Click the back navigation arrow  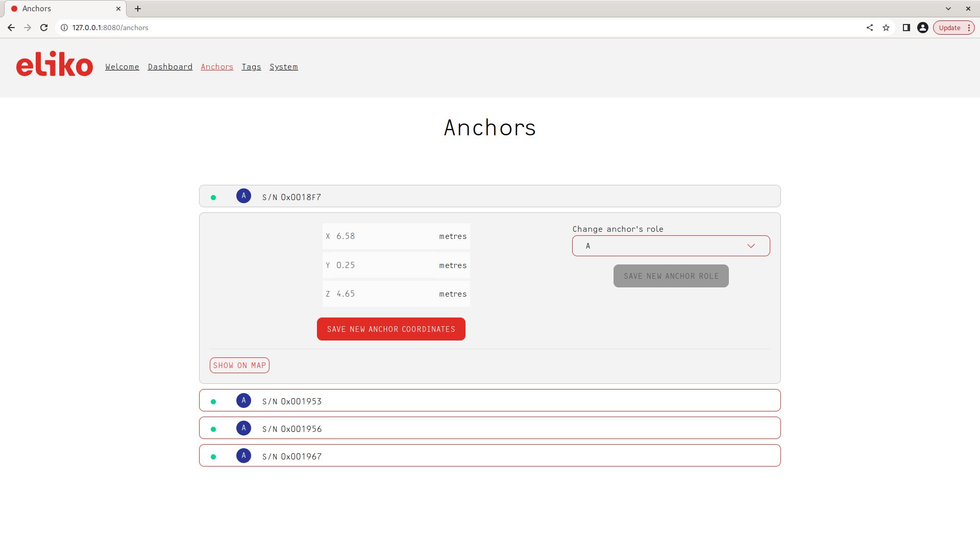pyautogui.click(x=11, y=28)
